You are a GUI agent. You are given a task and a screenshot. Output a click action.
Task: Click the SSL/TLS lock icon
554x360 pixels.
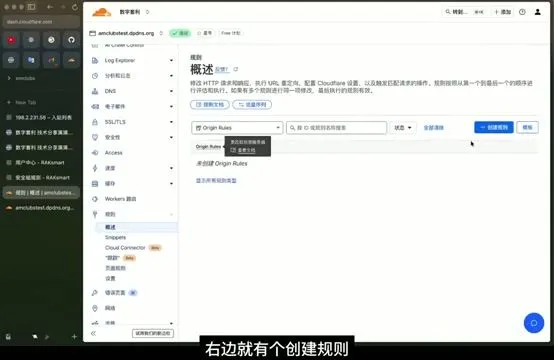[x=95, y=122]
